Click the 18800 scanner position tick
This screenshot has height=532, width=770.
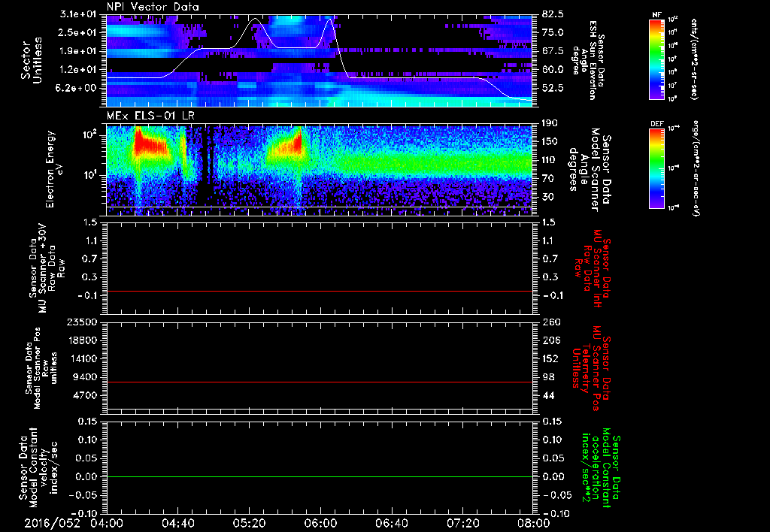point(83,340)
